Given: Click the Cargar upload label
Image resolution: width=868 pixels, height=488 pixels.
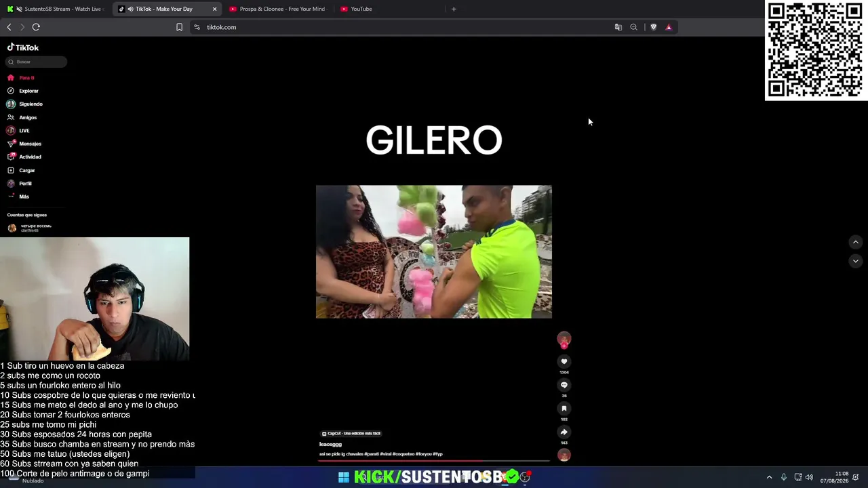Looking at the screenshot, I should coord(26,170).
